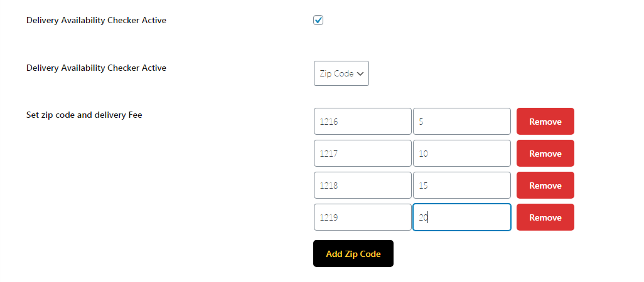Focus the zip code field containing 1217
The image size is (644, 282).
coord(362,154)
